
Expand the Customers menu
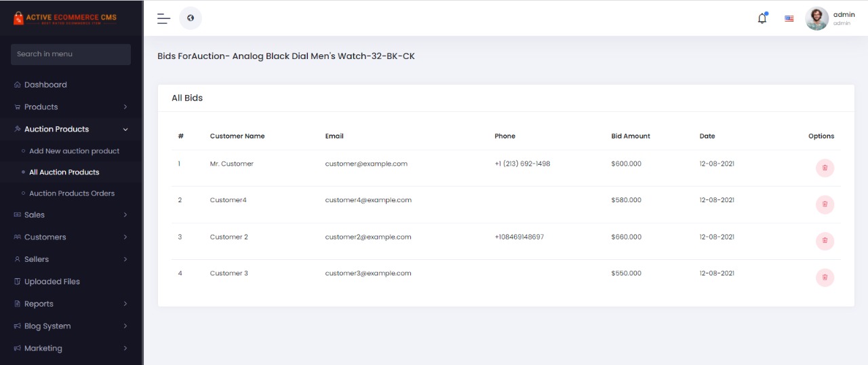pos(71,237)
